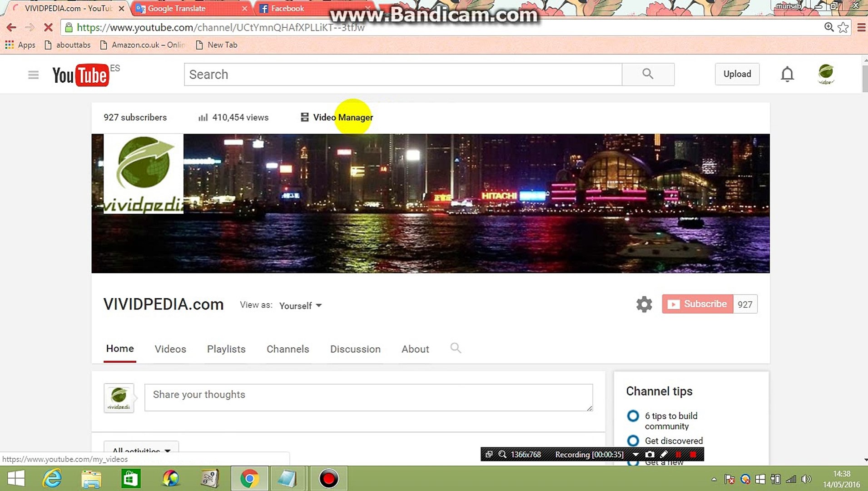Click the search magnifier button
The width and height of the screenshot is (868, 491).
coord(648,74)
